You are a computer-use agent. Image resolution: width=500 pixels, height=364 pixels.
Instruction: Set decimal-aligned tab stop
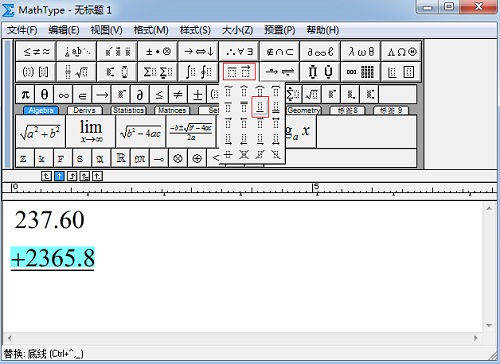[x=97, y=176]
